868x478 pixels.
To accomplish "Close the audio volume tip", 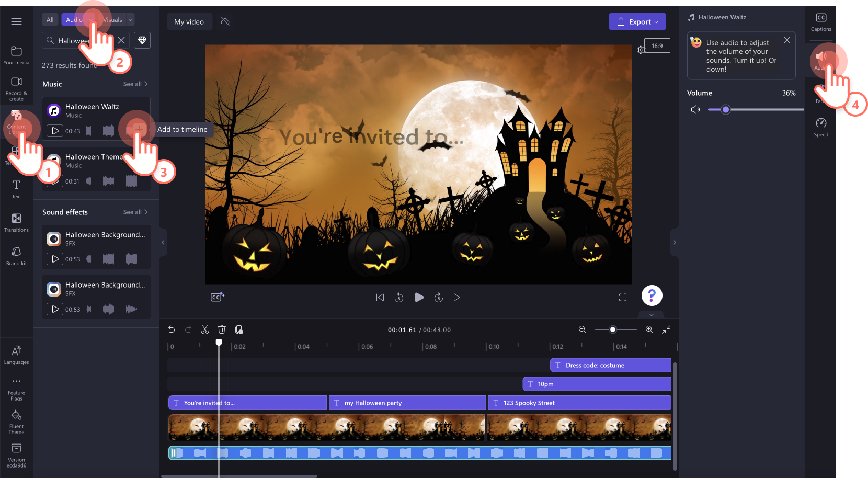I will [x=786, y=40].
